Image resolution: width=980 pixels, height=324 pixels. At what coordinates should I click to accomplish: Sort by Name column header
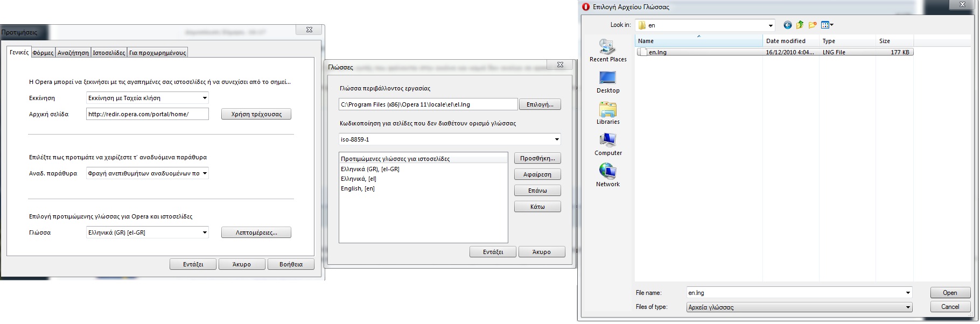tap(699, 41)
